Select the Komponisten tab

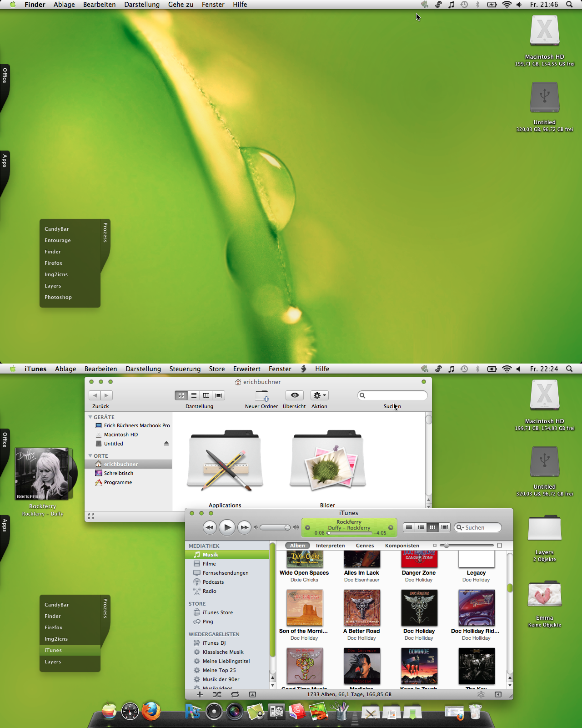402,546
